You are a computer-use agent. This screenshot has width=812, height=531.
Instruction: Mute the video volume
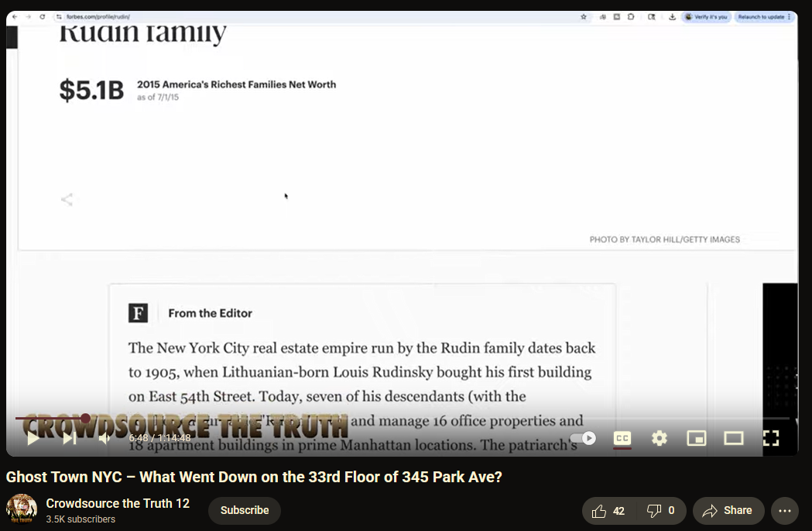(x=104, y=438)
